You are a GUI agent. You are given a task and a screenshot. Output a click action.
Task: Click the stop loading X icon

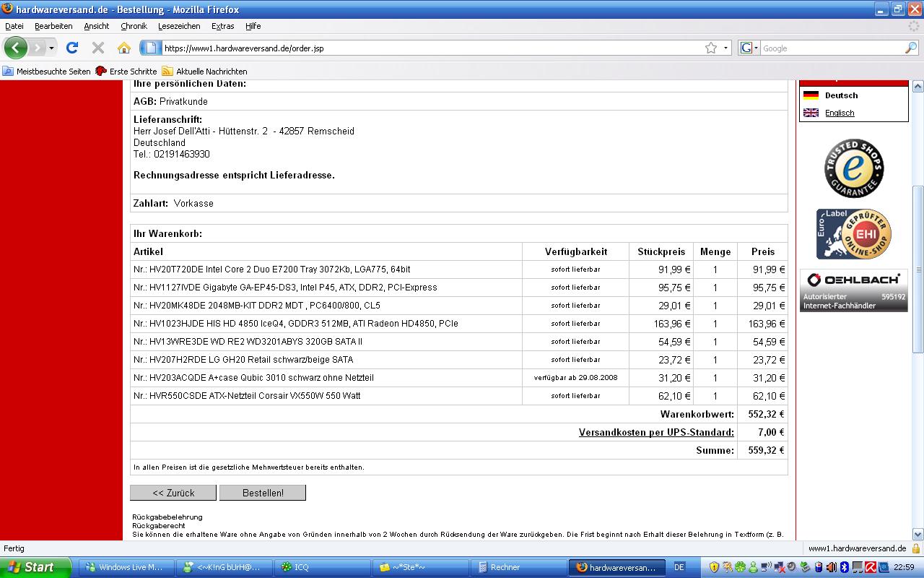coord(98,48)
